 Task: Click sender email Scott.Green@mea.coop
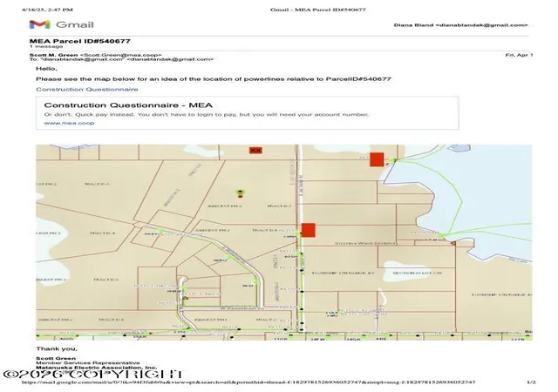pos(120,55)
